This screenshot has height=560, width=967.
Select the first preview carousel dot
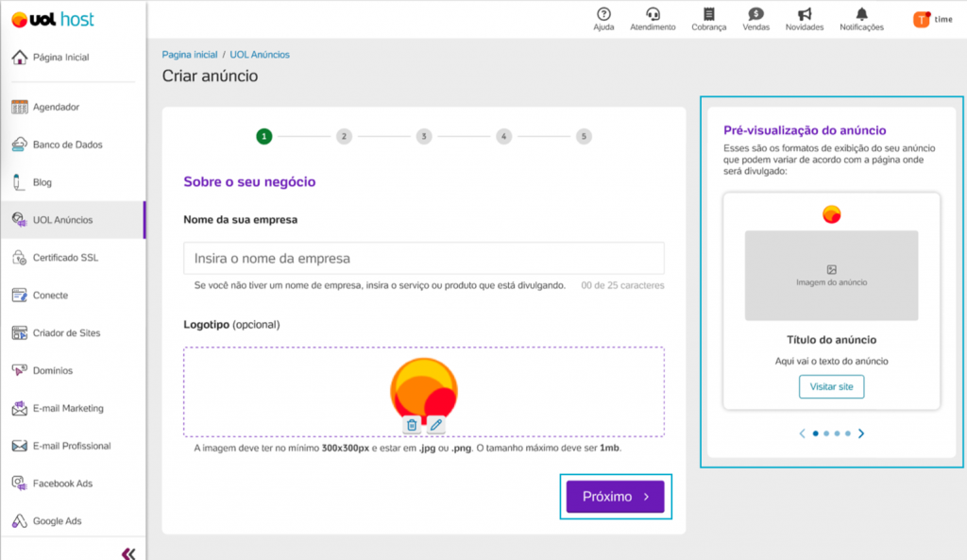click(815, 433)
